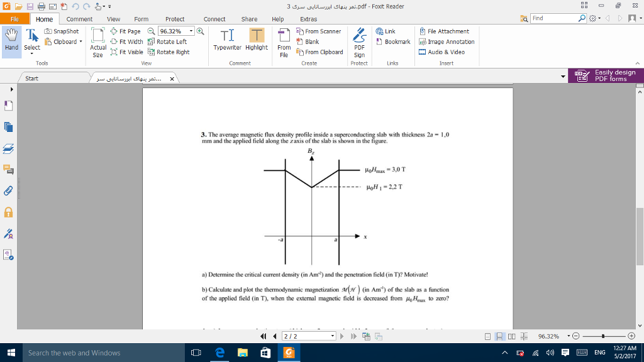
Task: Create PDF From File
Action: tap(284, 43)
